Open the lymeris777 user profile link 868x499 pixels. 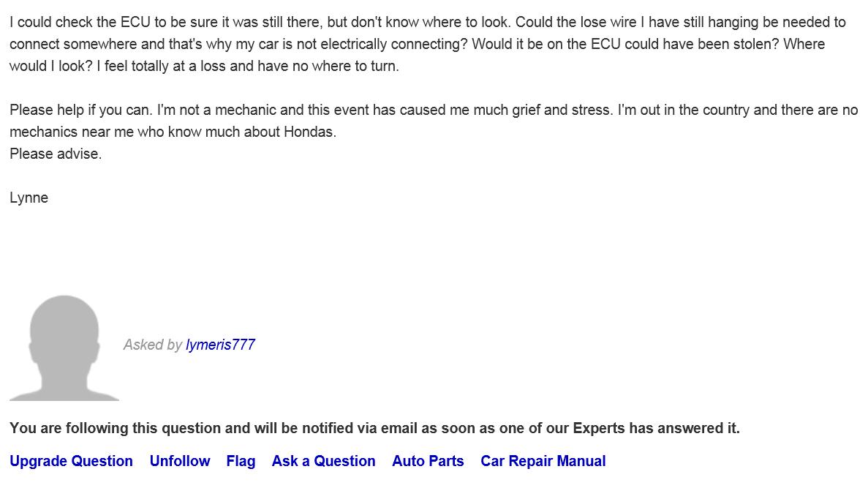click(x=220, y=345)
